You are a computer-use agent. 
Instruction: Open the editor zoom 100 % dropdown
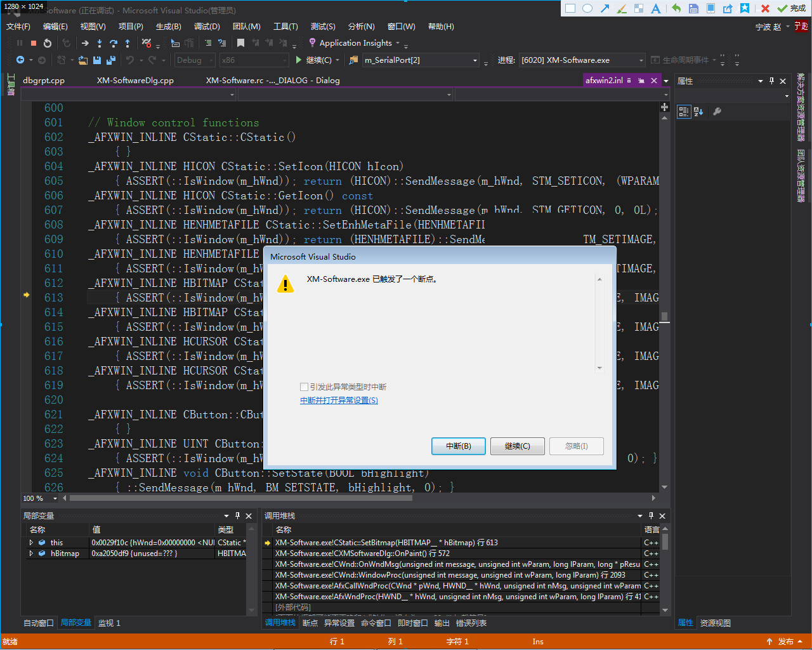coord(55,498)
